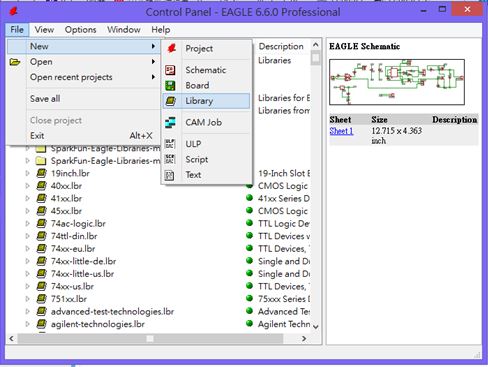This screenshot has width=488, height=367.
Task: Click the library icon beside 40xx.lbr
Action: coord(41,186)
